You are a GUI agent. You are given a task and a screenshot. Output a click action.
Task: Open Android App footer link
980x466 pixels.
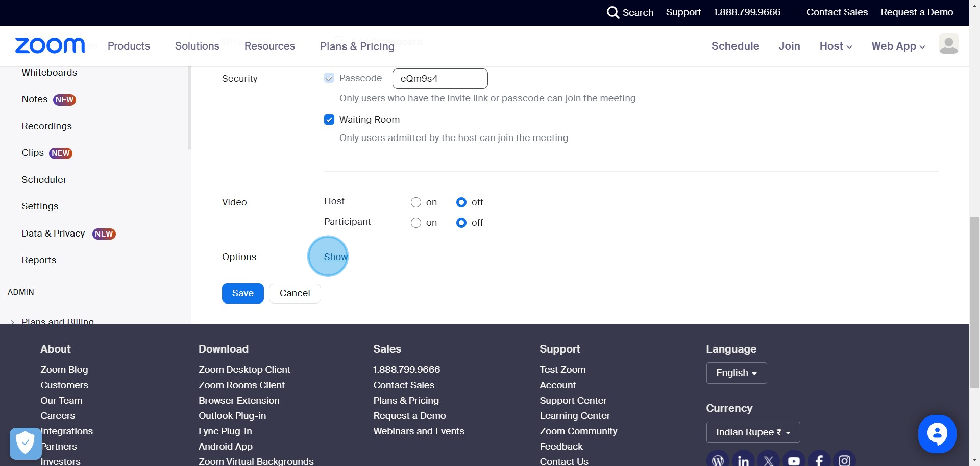coord(226,447)
